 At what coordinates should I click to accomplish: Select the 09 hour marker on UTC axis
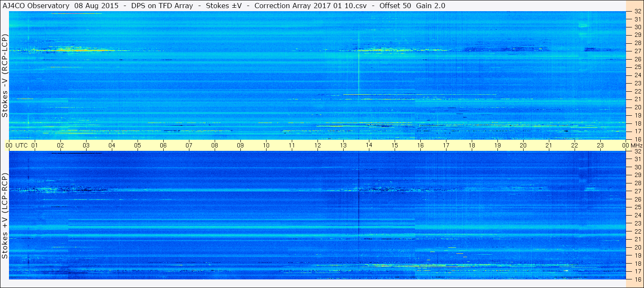click(x=240, y=145)
